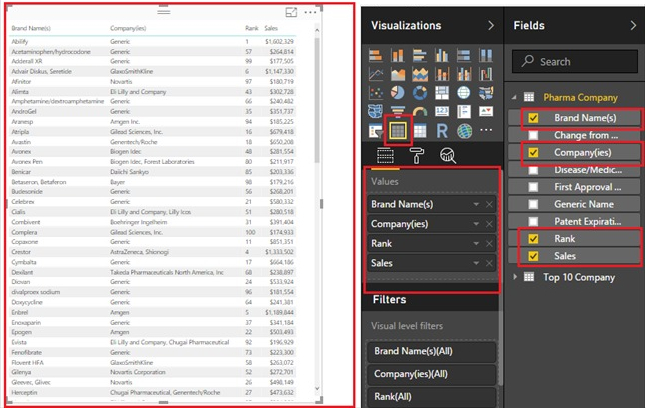Viewport: 646px width, 408px height.
Task: Click the Fields search box
Action: [x=575, y=62]
